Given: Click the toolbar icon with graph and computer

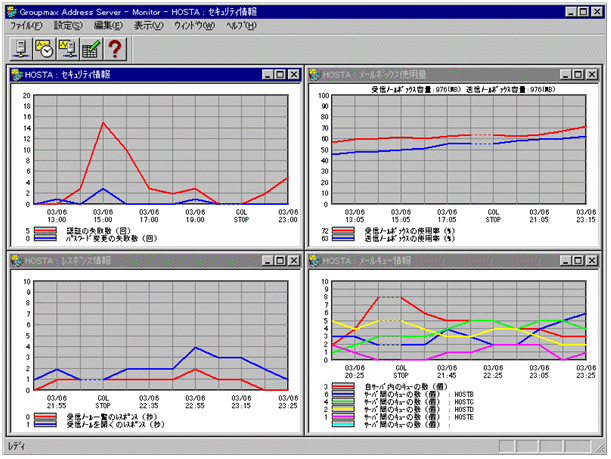Looking at the screenshot, I should pos(68,48).
